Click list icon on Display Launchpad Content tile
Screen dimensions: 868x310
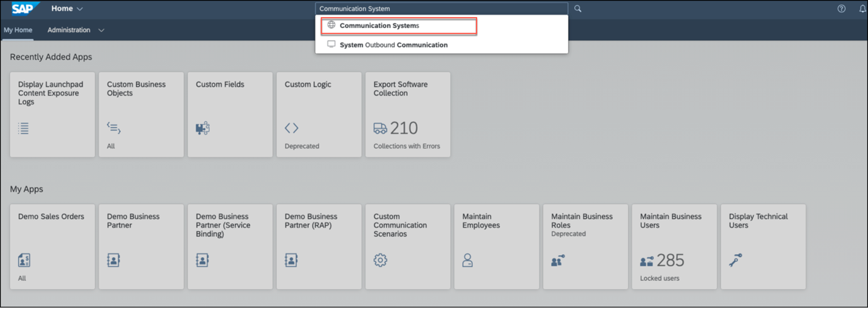pos(24,128)
